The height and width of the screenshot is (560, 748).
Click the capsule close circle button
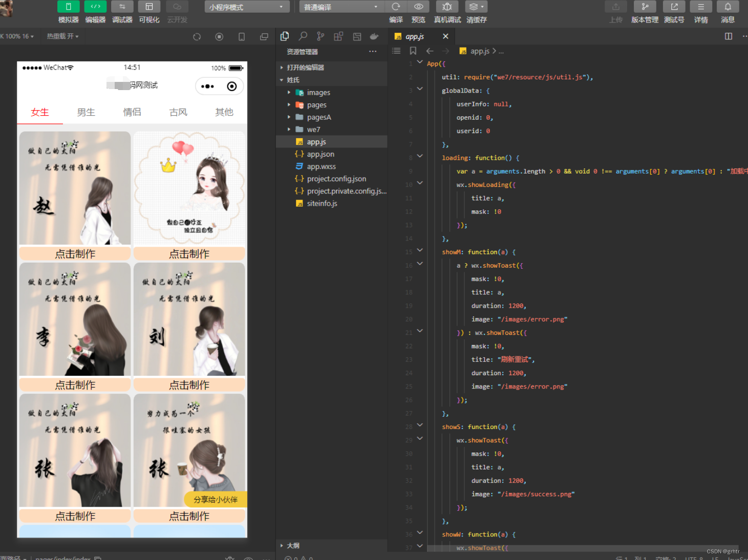(x=231, y=86)
